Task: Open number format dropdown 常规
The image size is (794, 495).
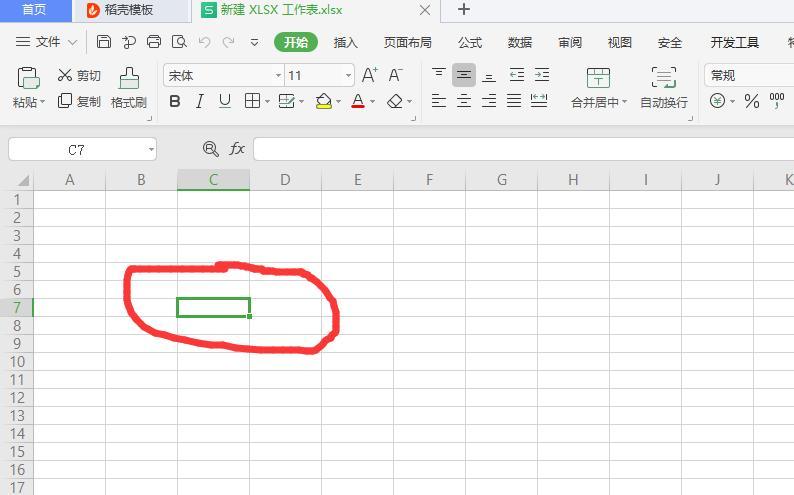Action: coord(749,75)
